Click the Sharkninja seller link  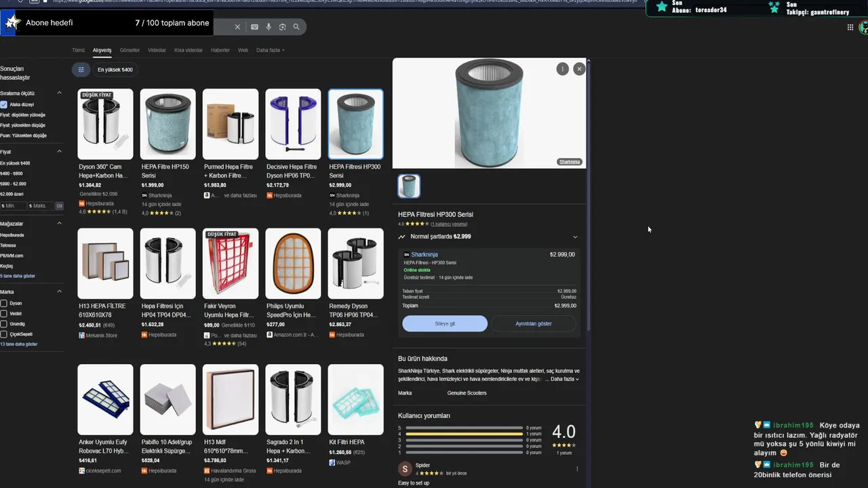(425, 255)
